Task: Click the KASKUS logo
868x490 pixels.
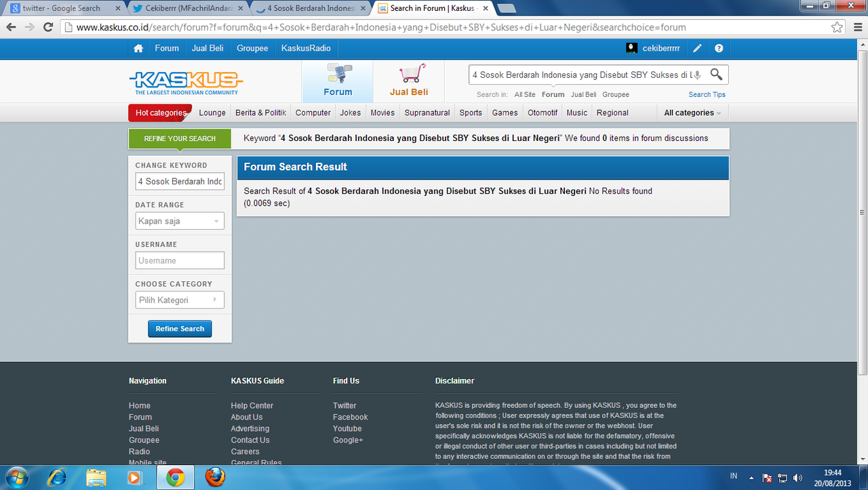Action: [x=186, y=83]
